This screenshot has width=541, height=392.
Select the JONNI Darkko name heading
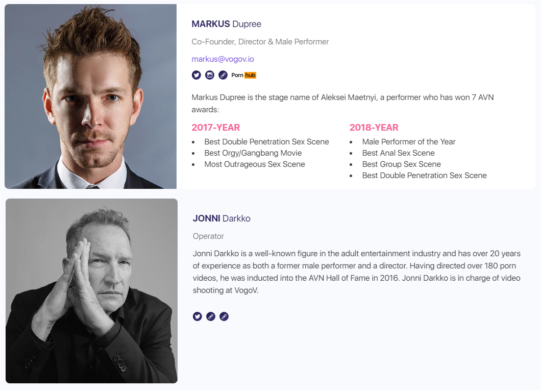point(222,218)
